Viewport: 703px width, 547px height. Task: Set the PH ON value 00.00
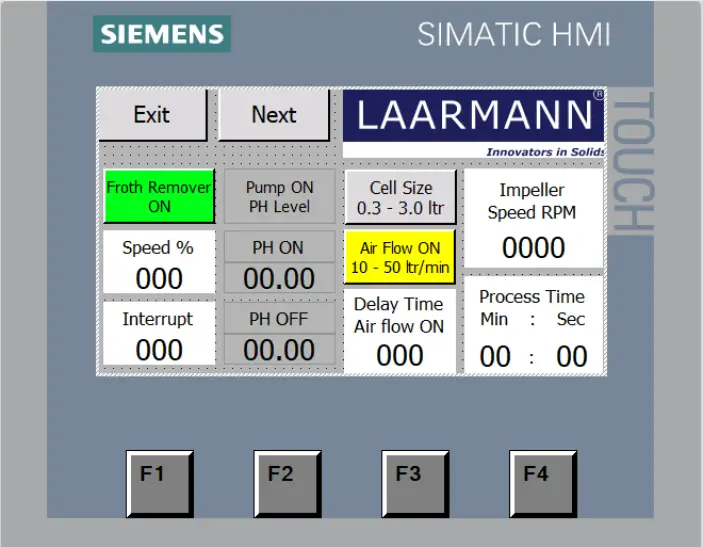[x=279, y=278]
